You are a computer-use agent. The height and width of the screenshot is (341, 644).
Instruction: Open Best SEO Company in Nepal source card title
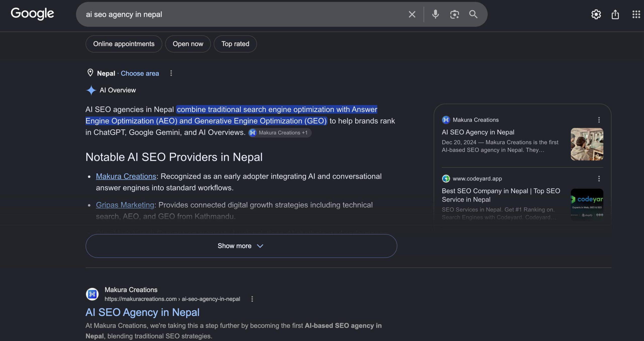pos(501,195)
